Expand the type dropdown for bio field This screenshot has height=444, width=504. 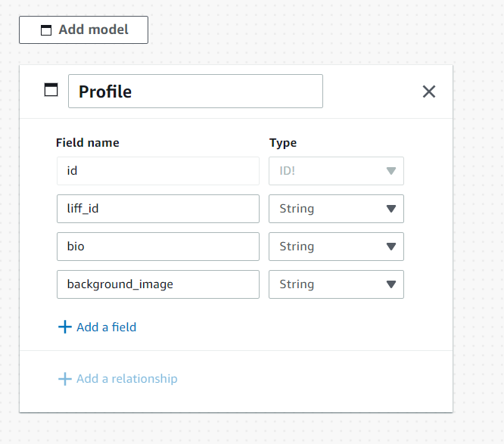336,247
